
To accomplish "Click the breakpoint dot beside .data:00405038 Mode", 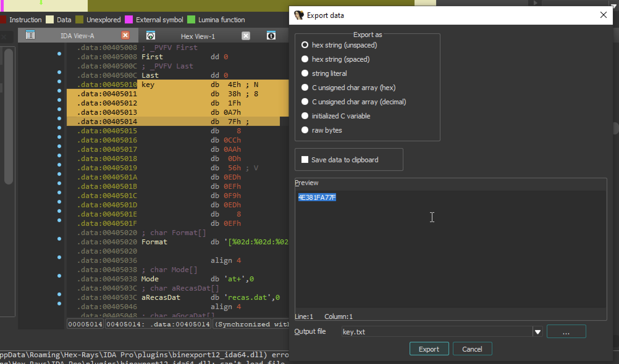I will coord(59,276).
